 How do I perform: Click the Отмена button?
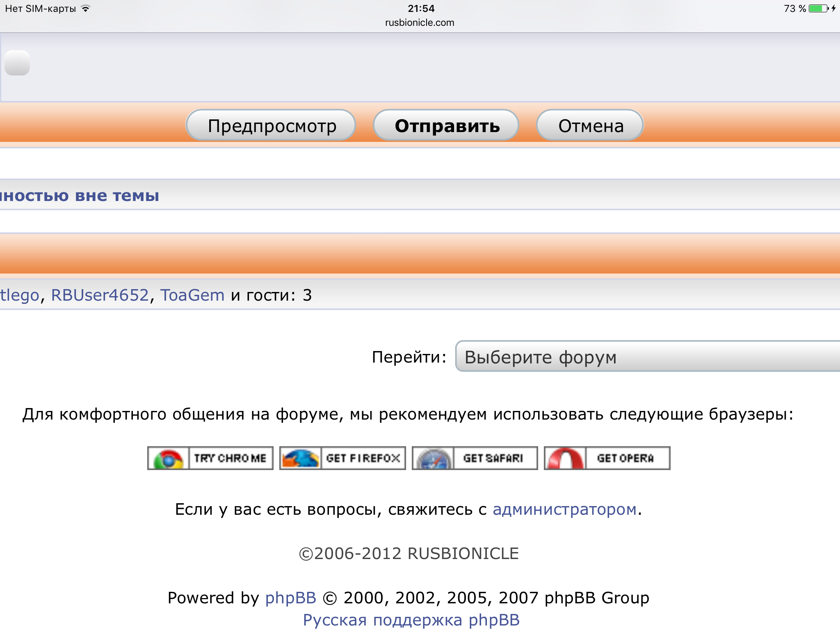[590, 125]
